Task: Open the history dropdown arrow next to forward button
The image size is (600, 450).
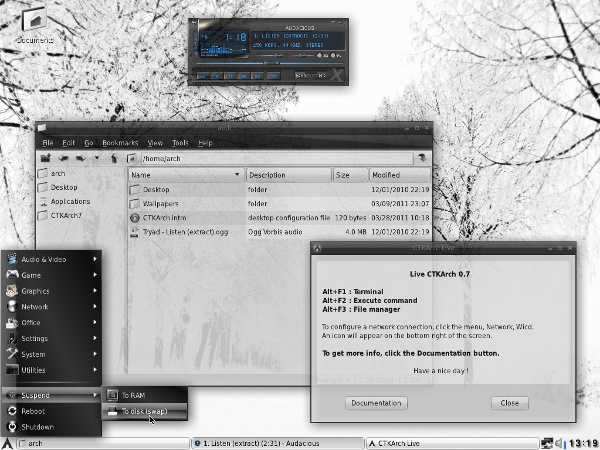Action: (x=97, y=157)
